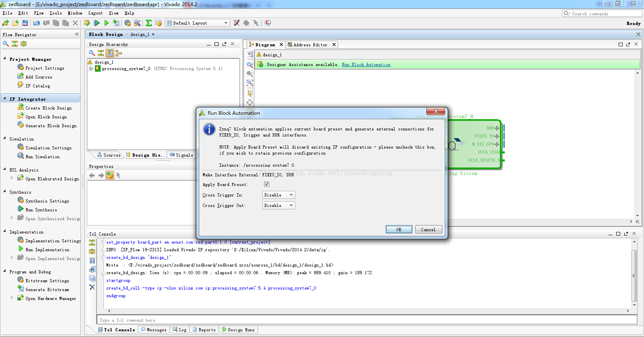644x337 pixels.
Task: Expand the DDR port on the Zynq block
Action: pyautogui.click(x=497, y=128)
